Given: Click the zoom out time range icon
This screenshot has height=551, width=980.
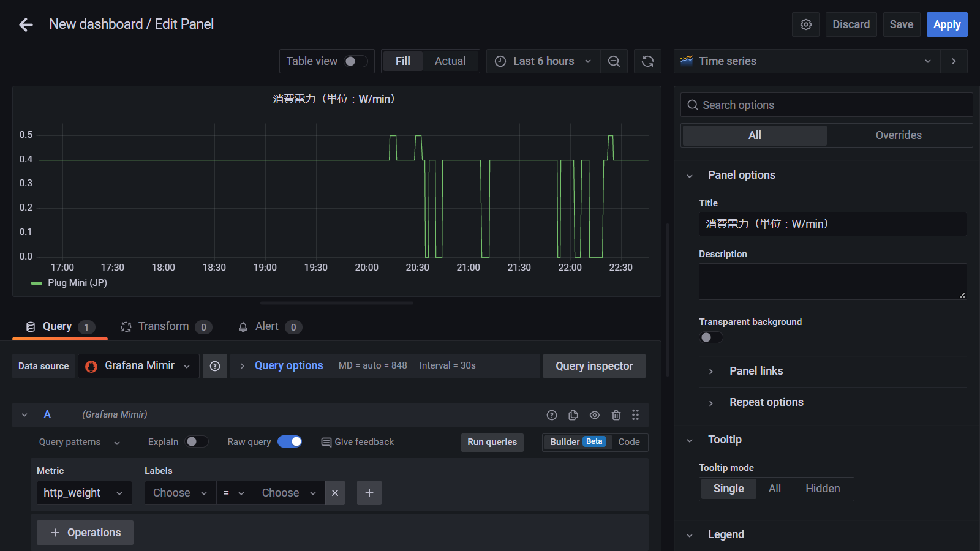Looking at the screenshot, I should click(x=614, y=61).
